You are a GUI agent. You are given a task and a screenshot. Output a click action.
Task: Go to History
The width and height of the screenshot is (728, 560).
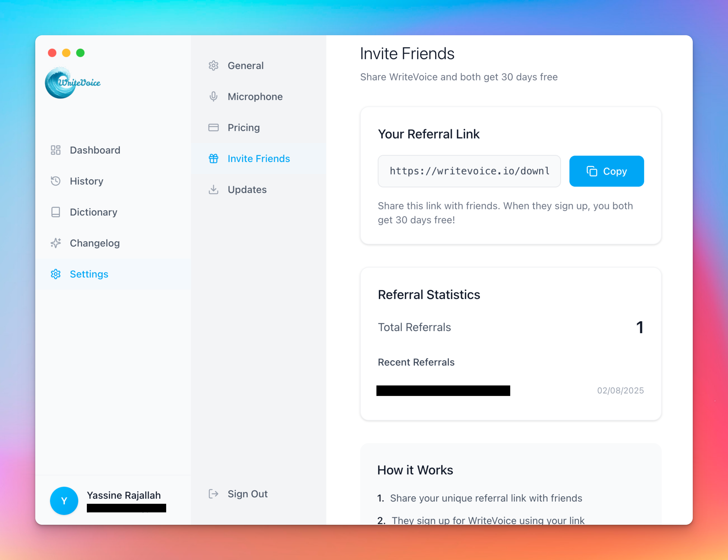point(113,181)
